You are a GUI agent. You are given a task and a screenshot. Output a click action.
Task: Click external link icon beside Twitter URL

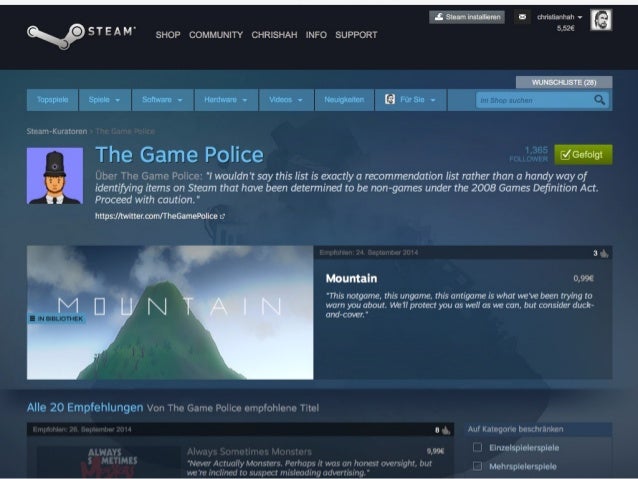point(222,217)
